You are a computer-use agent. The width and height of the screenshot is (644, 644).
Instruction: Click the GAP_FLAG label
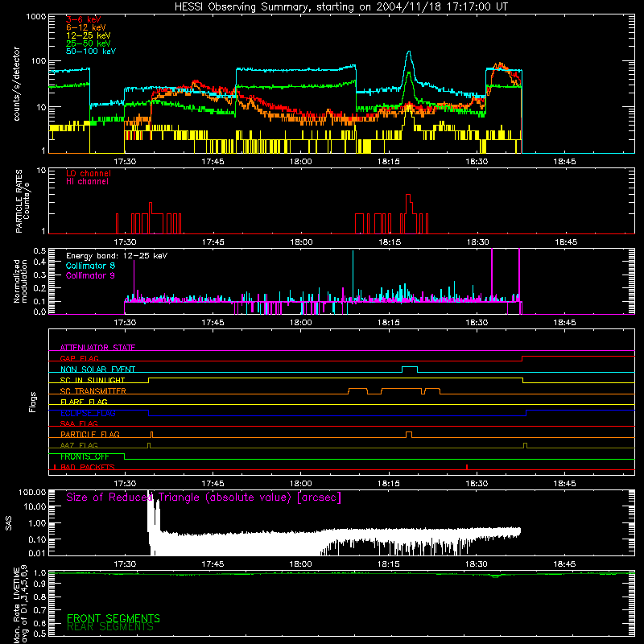79,358
